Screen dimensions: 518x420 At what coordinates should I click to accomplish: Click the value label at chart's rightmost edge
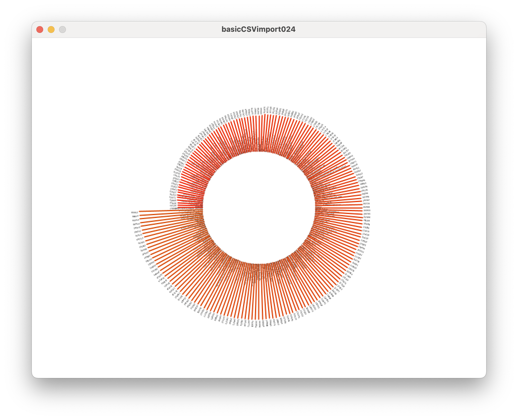point(367,211)
